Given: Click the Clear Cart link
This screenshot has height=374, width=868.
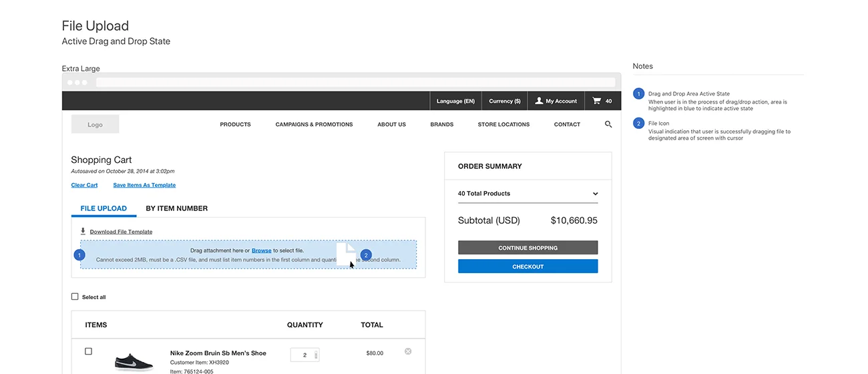Looking at the screenshot, I should point(84,185).
